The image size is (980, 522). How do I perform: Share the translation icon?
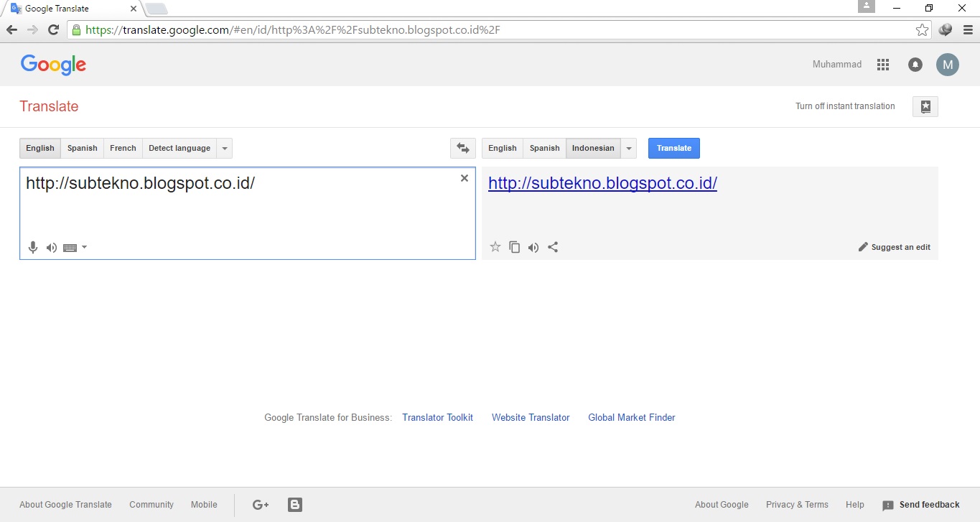pyautogui.click(x=553, y=247)
